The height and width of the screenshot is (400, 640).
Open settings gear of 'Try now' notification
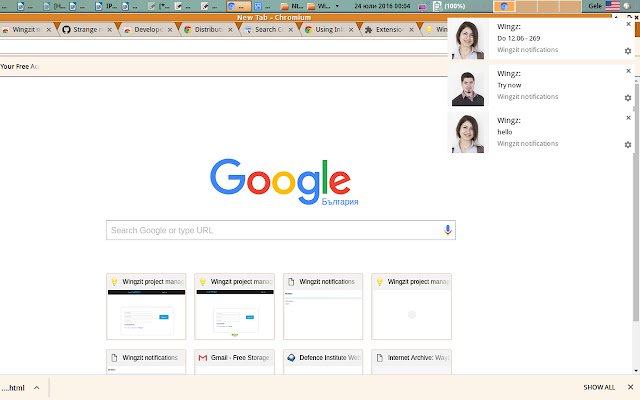(x=628, y=98)
